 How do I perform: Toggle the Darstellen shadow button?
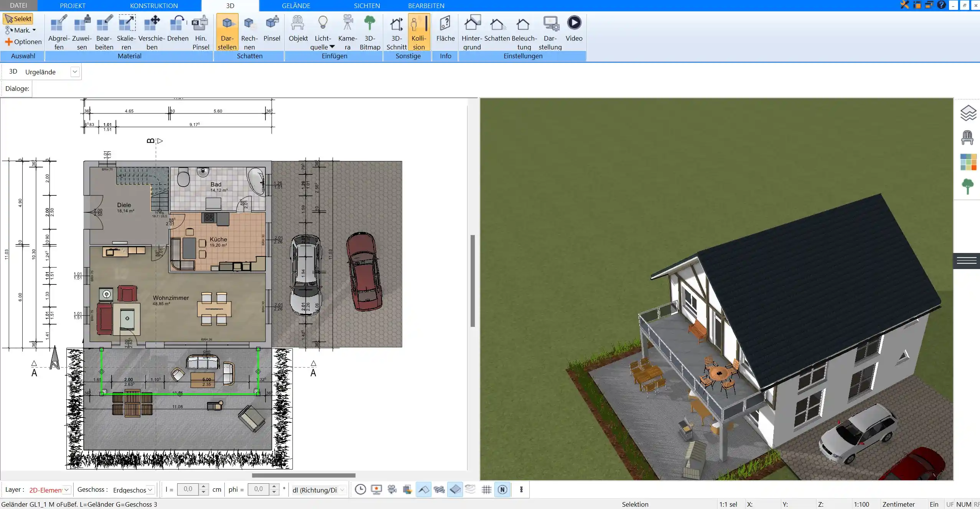pyautogui.click(x=227, y=32)
